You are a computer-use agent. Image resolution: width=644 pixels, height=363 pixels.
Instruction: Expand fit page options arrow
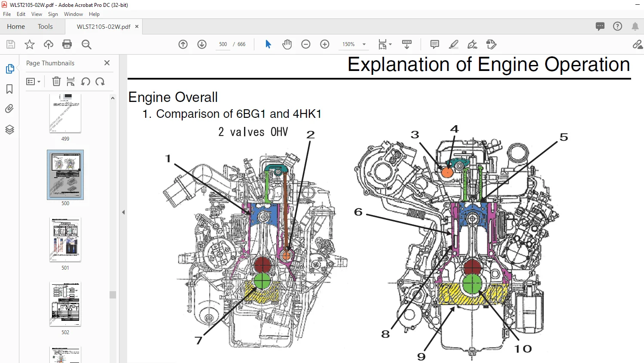[x=391, y=44]
